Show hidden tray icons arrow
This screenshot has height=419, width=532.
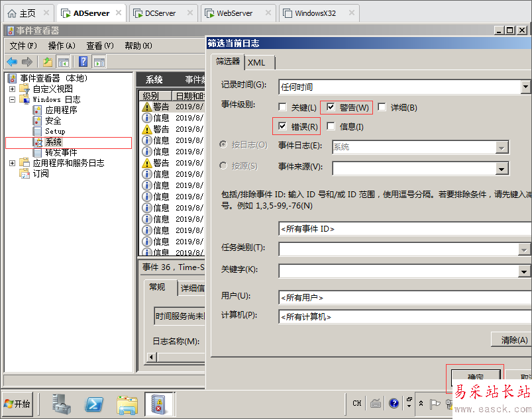pos(421,403)
